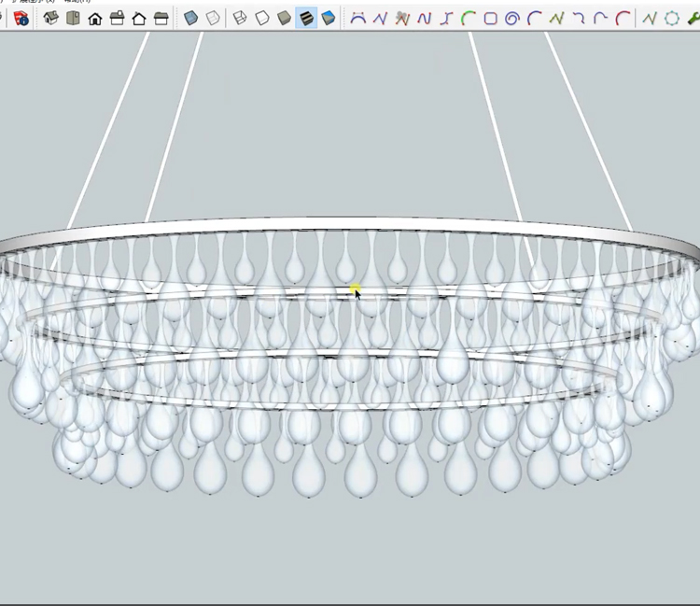Select the blue hook-shaped curve tool
This screenshot has width=700, height=606.
tap(579, 19)
